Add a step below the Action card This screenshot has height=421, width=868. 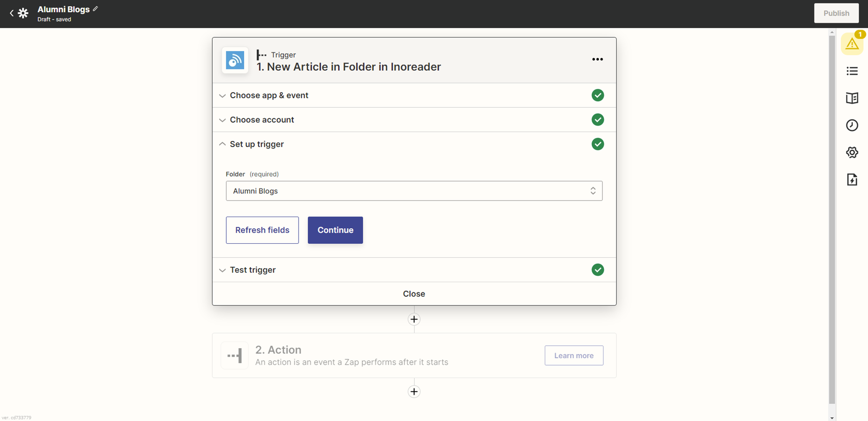click(x=414, y=391)
